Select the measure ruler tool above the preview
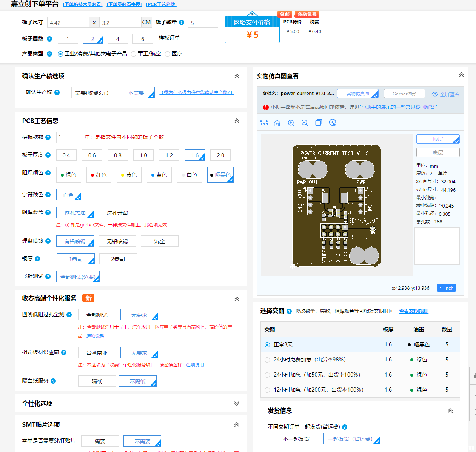 pos(263,123)
